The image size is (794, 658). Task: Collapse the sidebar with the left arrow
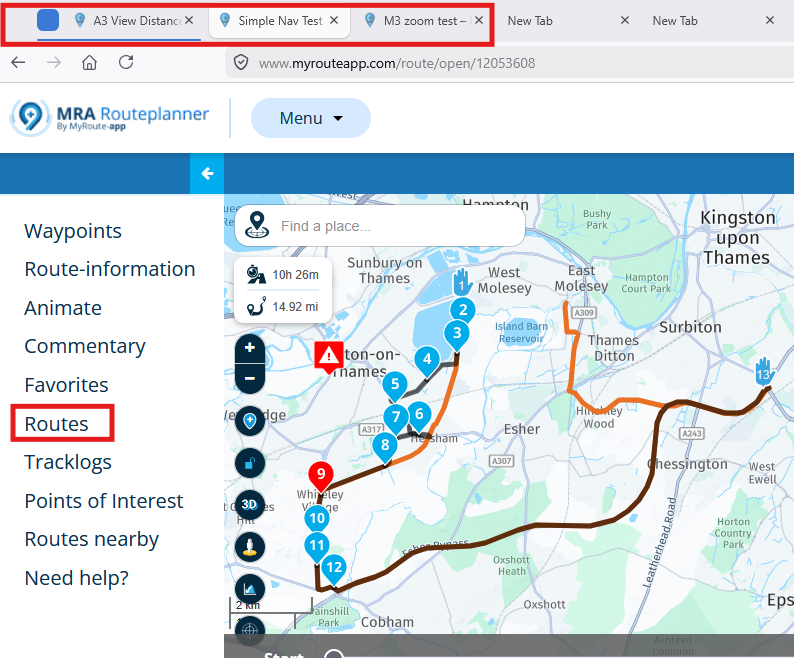click(207, 174)
